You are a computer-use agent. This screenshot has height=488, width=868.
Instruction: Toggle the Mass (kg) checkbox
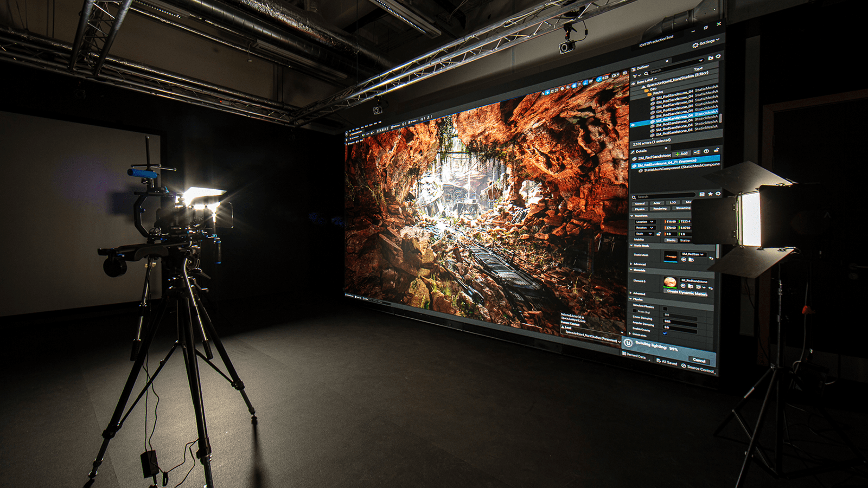click(x=635, y=311)
